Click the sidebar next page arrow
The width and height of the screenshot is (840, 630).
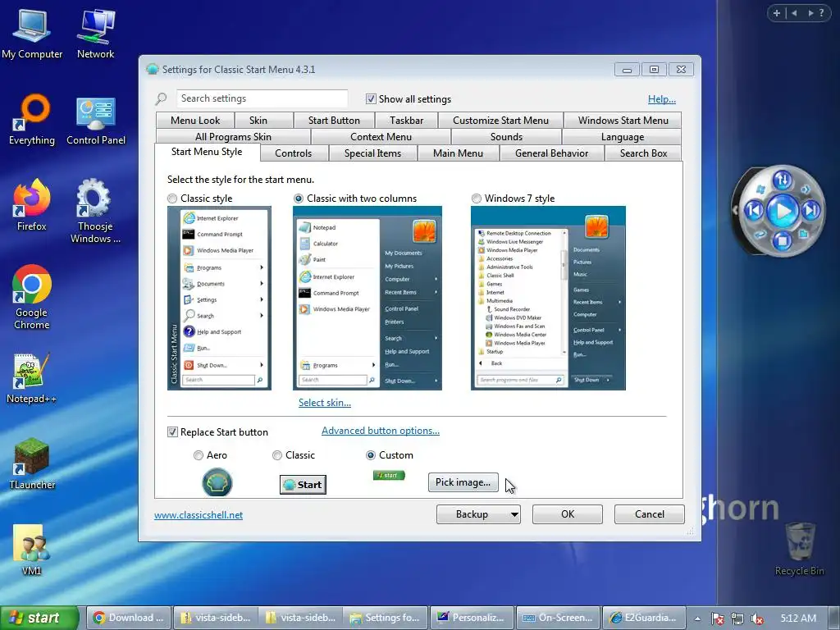810,13
